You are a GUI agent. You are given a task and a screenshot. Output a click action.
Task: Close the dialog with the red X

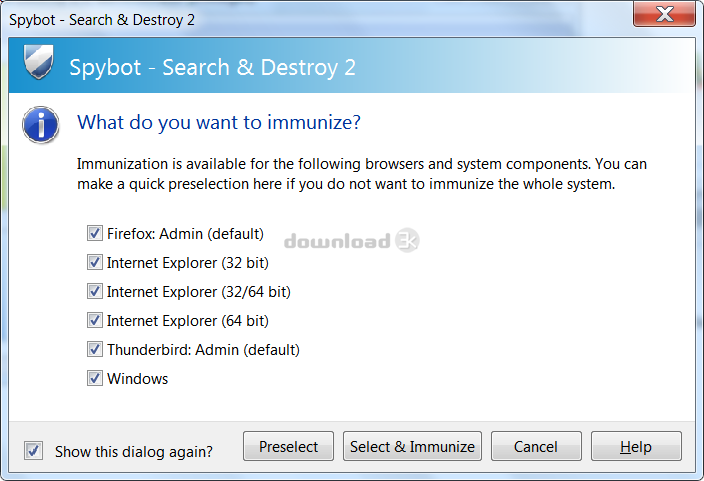(664, 14)
